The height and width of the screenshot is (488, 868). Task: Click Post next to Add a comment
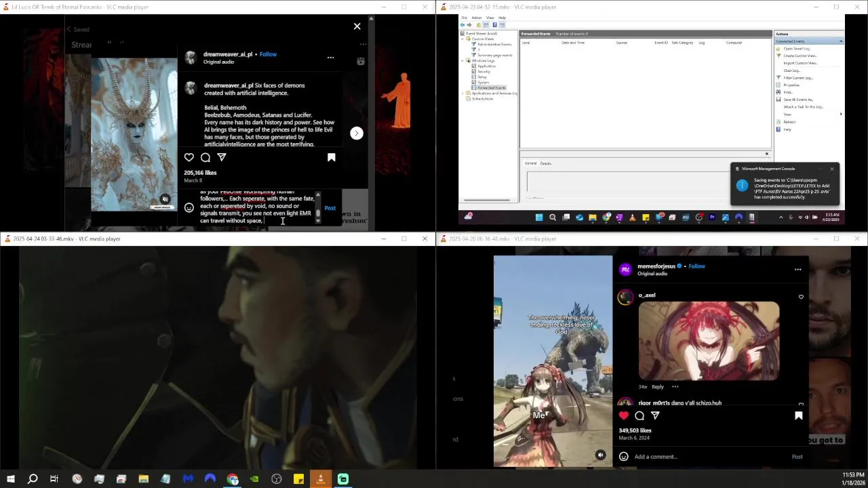click(797, 456)
